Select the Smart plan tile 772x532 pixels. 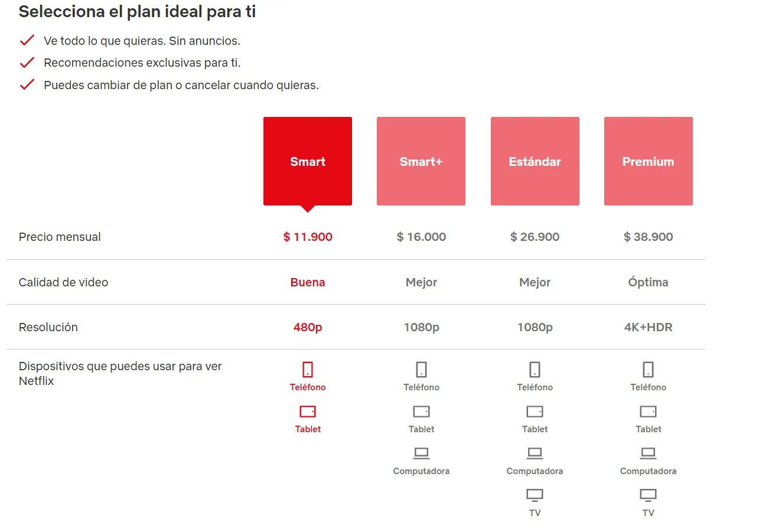pos(307,161)
